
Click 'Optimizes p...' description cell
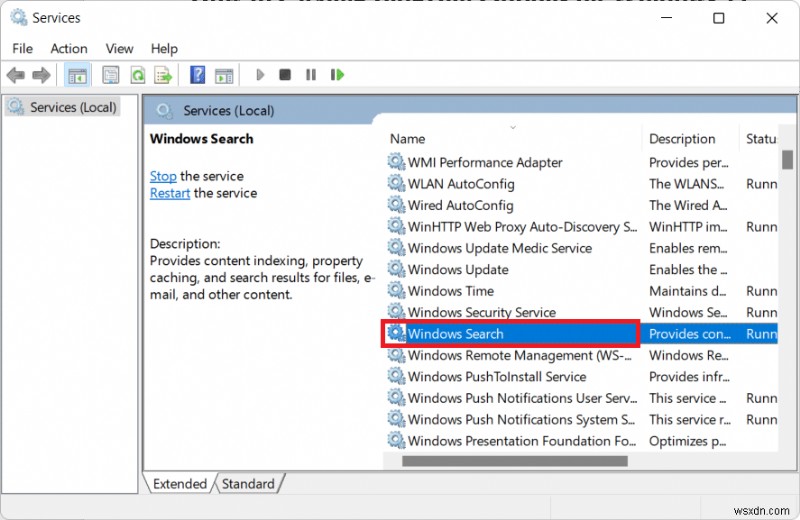point(687,441)
